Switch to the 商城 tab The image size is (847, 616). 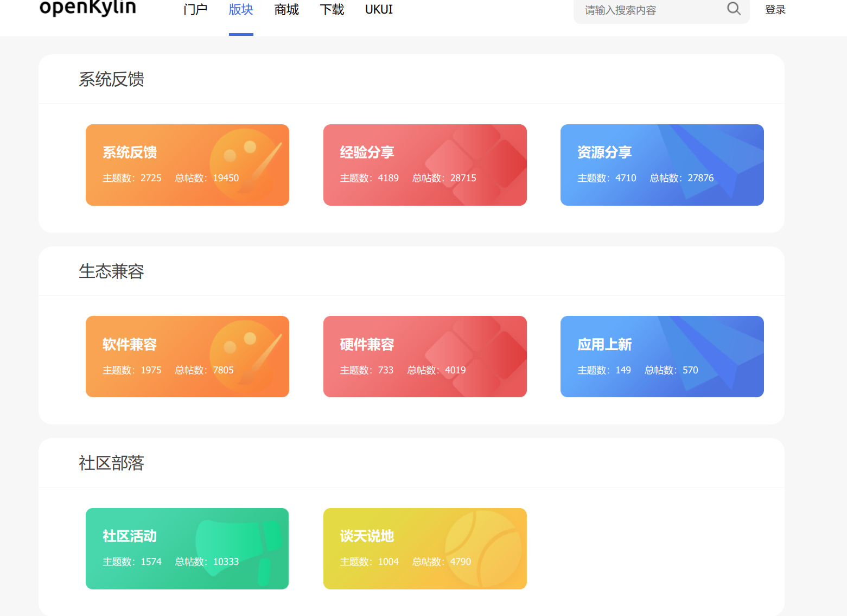286,9
